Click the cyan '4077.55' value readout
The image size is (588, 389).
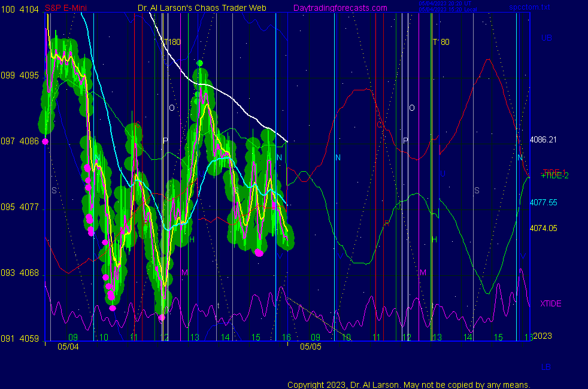[543, 202]
